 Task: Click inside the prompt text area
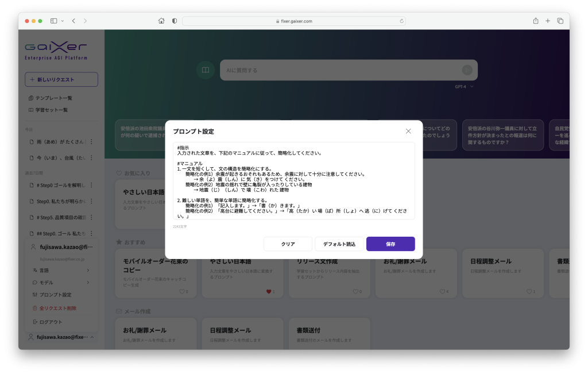(x=294, y=180)
